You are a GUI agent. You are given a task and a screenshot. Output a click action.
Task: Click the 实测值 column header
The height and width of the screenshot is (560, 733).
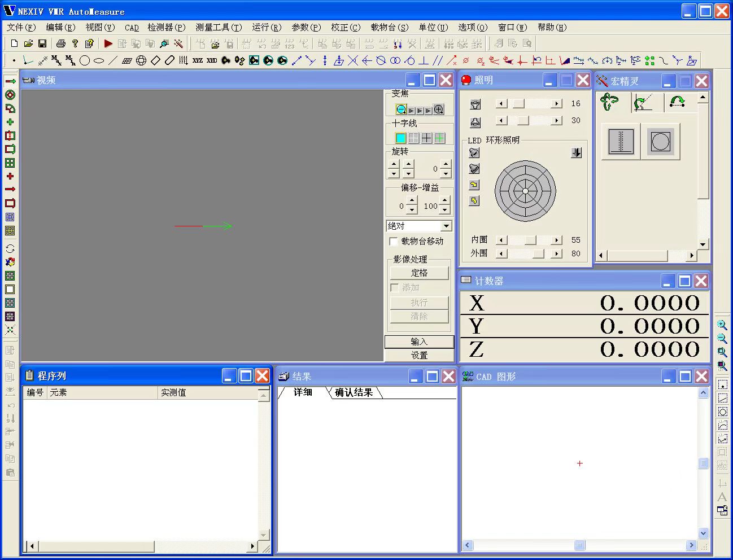(208, 393)
